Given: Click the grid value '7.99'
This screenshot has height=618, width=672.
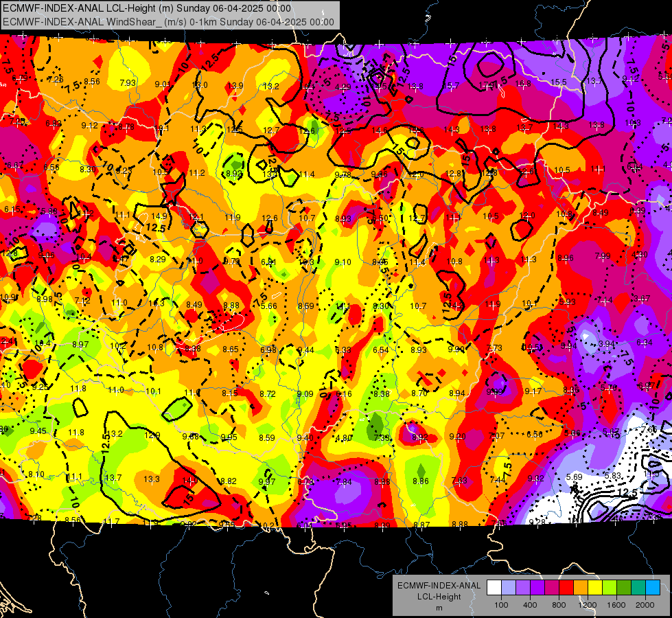Looking at the screenshot, I should 603,256.
